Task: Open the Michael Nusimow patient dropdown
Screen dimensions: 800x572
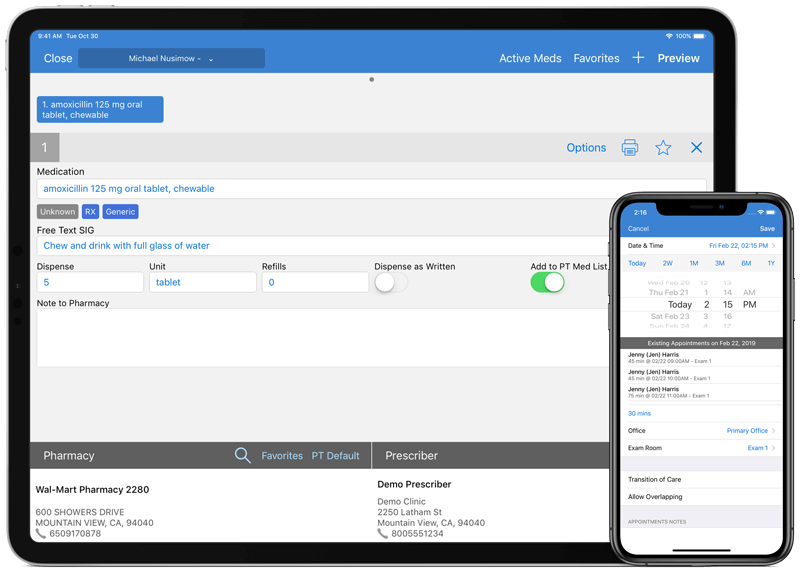Action: coord(171,59)
